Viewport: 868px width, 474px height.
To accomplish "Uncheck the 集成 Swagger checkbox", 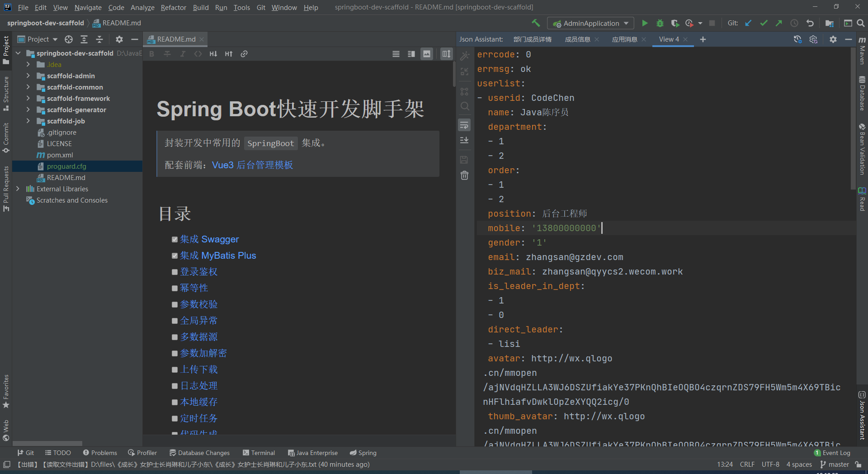I will tap(175, 240).
